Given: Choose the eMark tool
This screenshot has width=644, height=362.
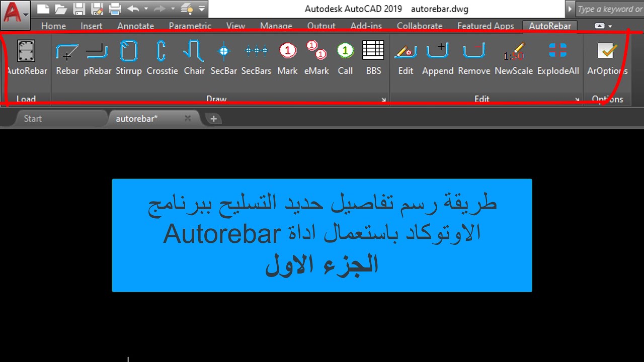Looking at the screenshot, I should pyautogui.click(x=316, y=58).
